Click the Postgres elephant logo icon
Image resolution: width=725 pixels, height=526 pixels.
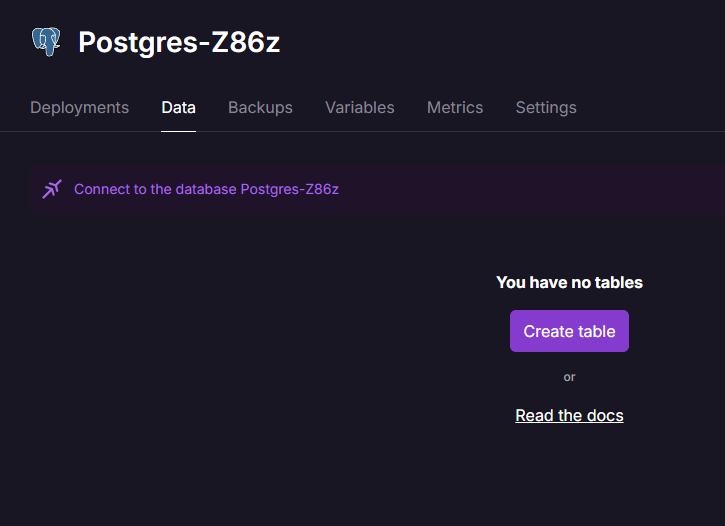coord(46,41)
